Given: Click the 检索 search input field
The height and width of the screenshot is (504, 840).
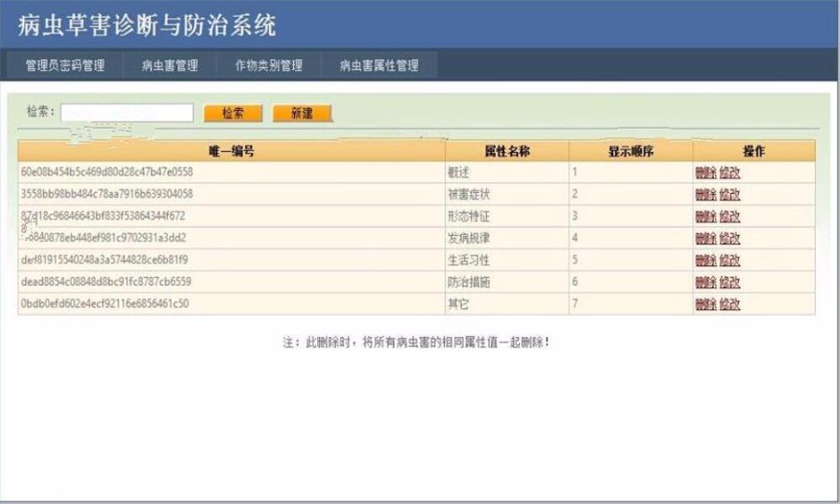Looking at the screenshot, I should tap(127, 113).
